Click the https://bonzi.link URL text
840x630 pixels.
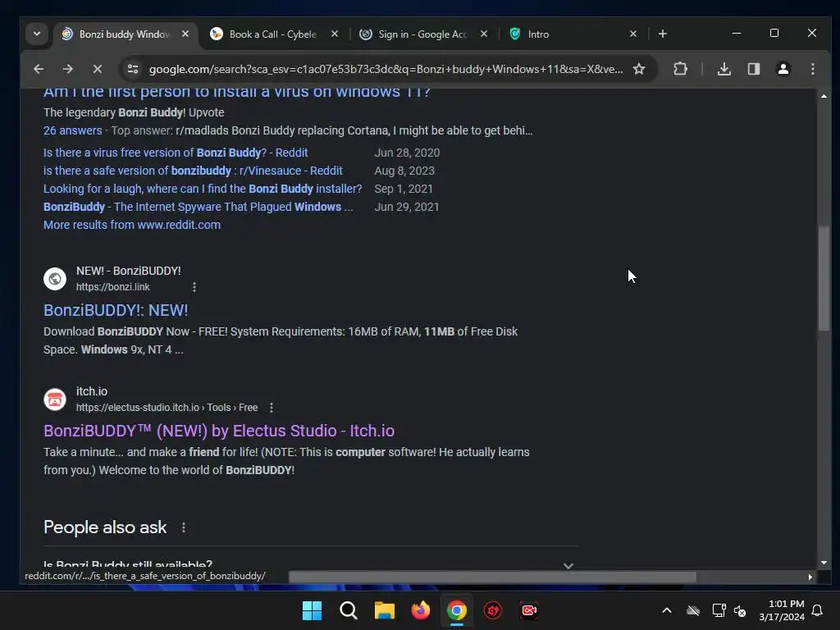[113, 287]
